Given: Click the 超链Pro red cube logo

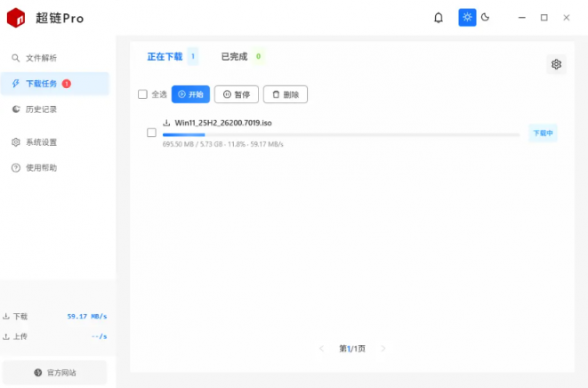Looking at the screenshot, I should [x=16, y=18].
